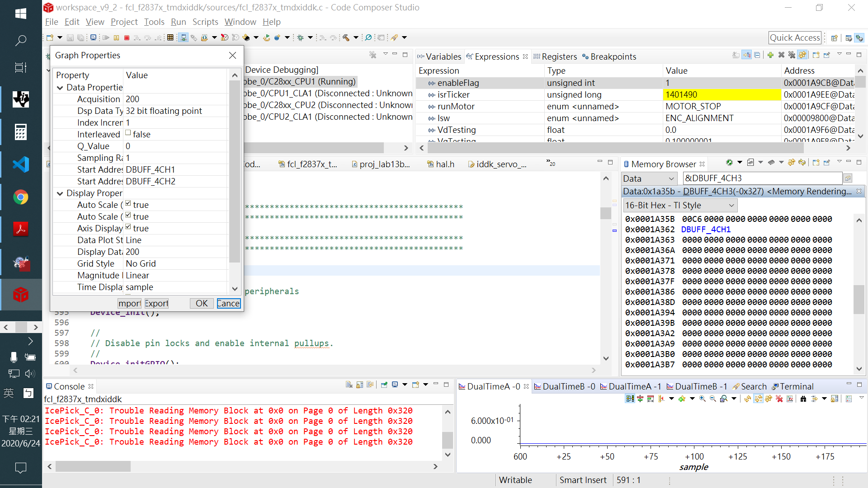
Task: Click the Graph Properties vertical scrollbar thumb
Action: [x=234, y=172]
